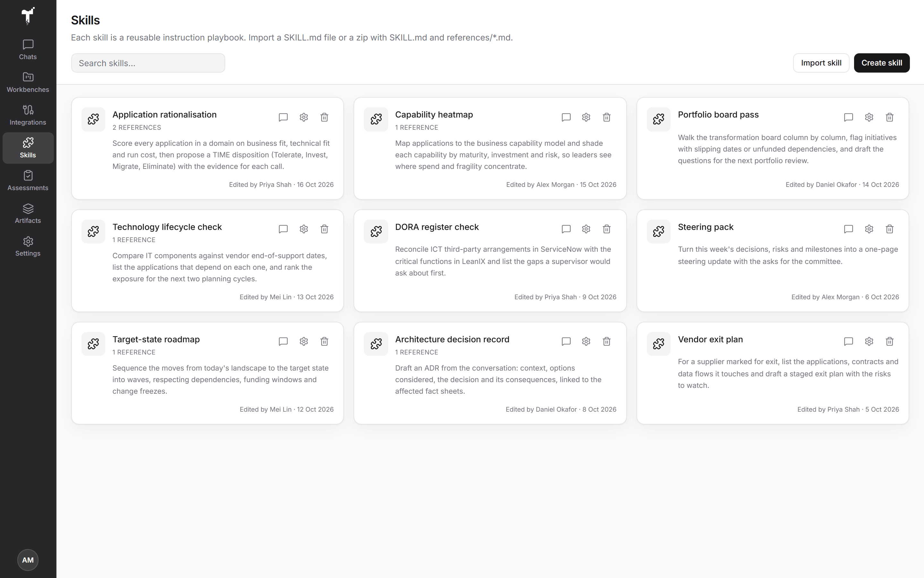Click the app logo in sidebar
The width and height of the screenshot is (924, 578).
pyautogui.click(x=28, y=16)
